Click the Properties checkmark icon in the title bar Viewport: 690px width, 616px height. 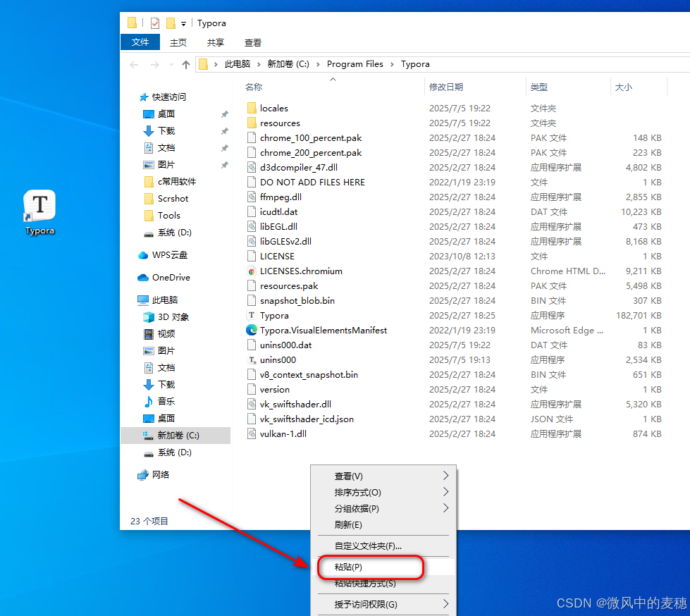pos(155,23)
